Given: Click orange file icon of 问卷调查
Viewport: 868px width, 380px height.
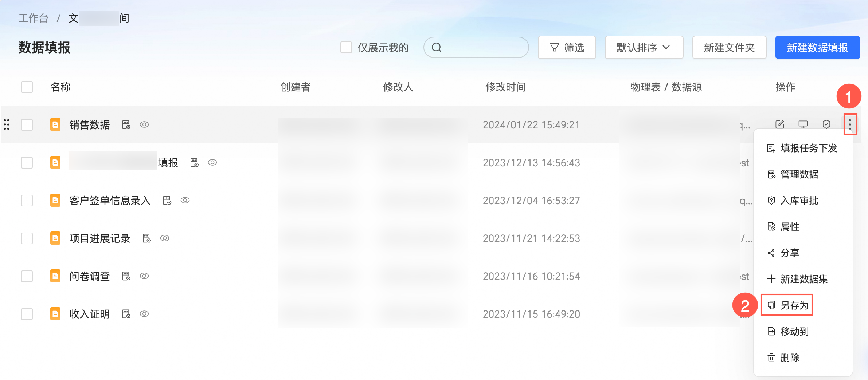Looking at the screenshot, I should 55,276.
